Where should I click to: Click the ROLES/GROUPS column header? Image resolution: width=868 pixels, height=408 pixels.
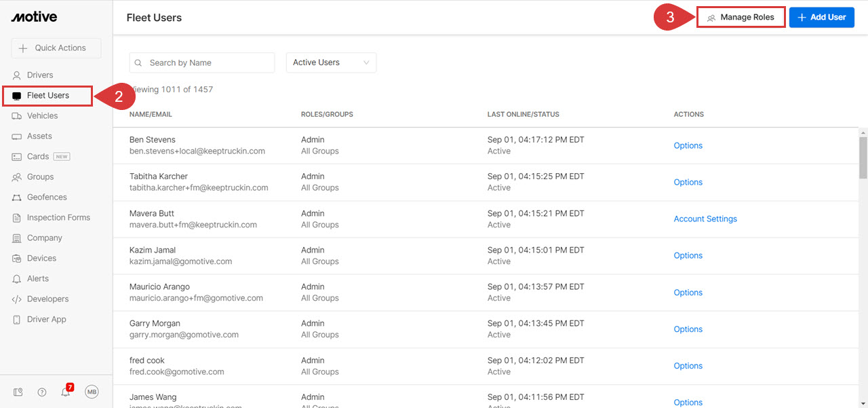[327, 115]
